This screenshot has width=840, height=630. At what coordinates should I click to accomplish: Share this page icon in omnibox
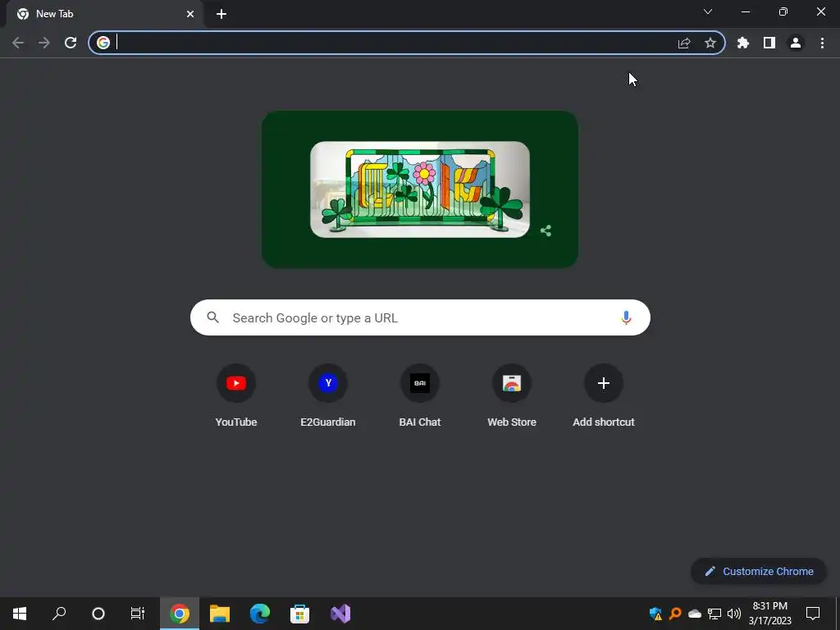pos(684,43)
